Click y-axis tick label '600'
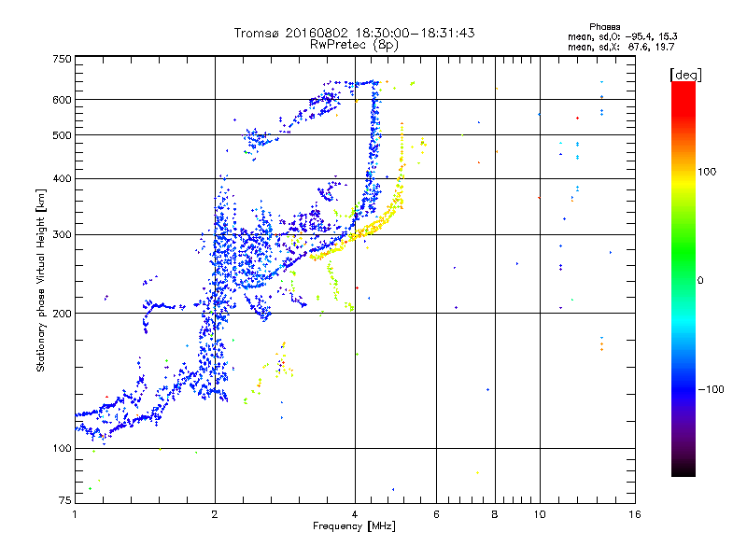 click(62, 100)
